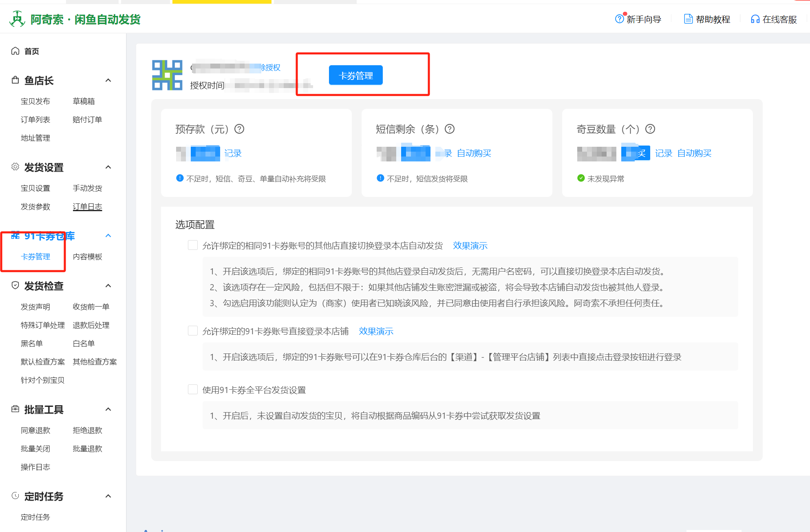Open 草稿箱 in sidebar
810x532 pixels.
pos(84,101)
